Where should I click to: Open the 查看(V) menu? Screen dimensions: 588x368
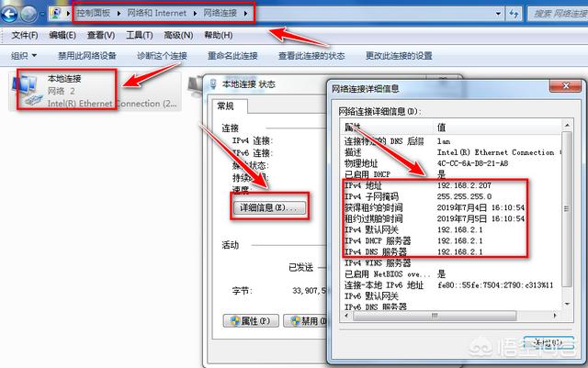click(101, 35)
